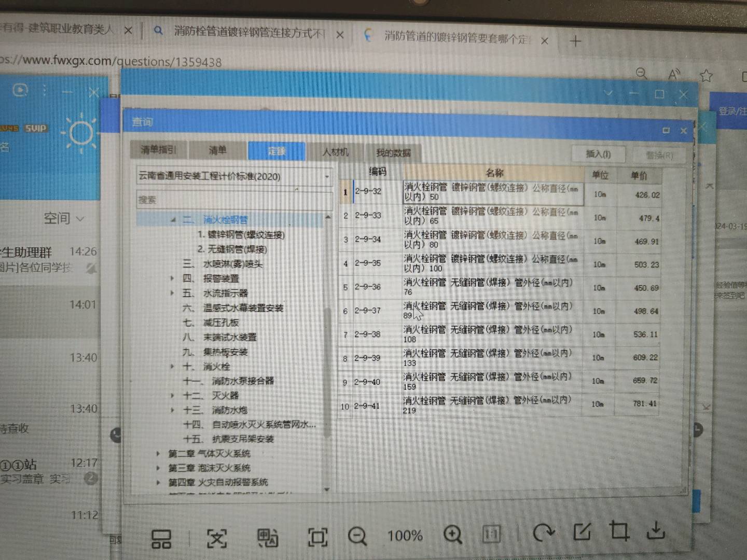
Task: Switch to the 清单指引 tab
Action: (x=159, y=150)
